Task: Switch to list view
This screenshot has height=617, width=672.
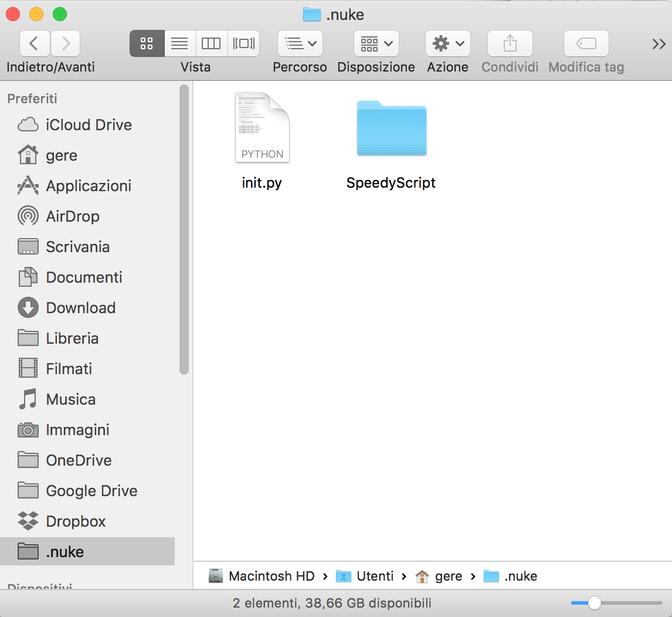Action: pos(179,43)
